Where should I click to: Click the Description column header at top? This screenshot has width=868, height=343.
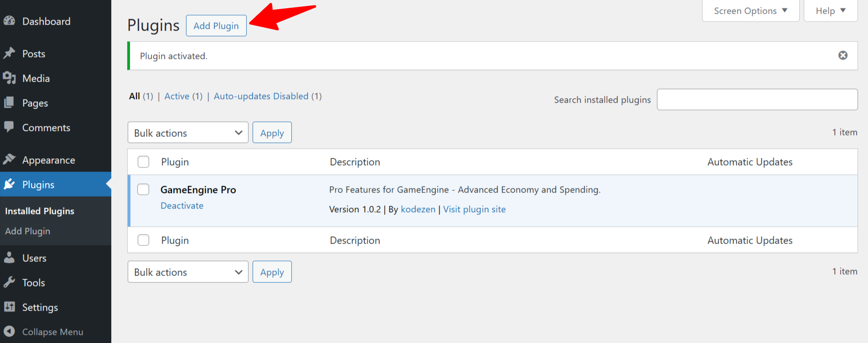[355, 162]
